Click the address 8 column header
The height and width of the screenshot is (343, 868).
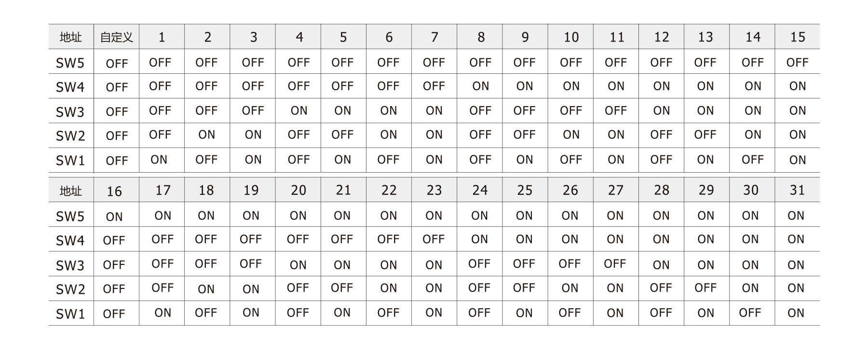pos(481,37)
